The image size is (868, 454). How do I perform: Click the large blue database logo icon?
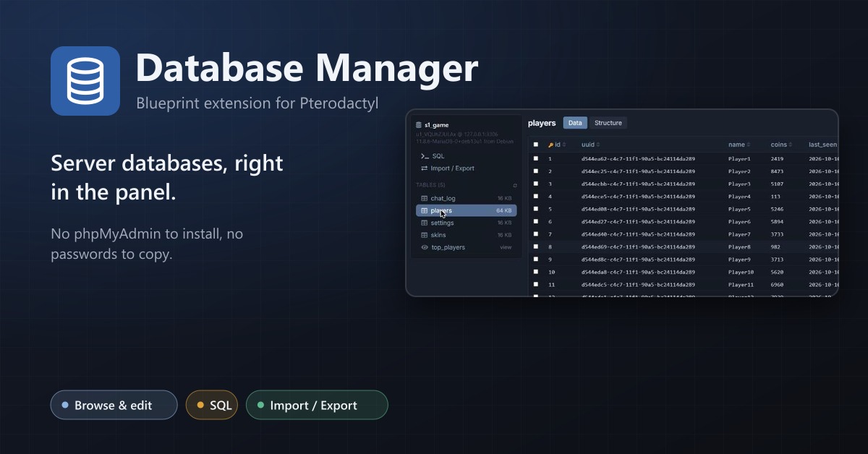[x=85, y=81]
